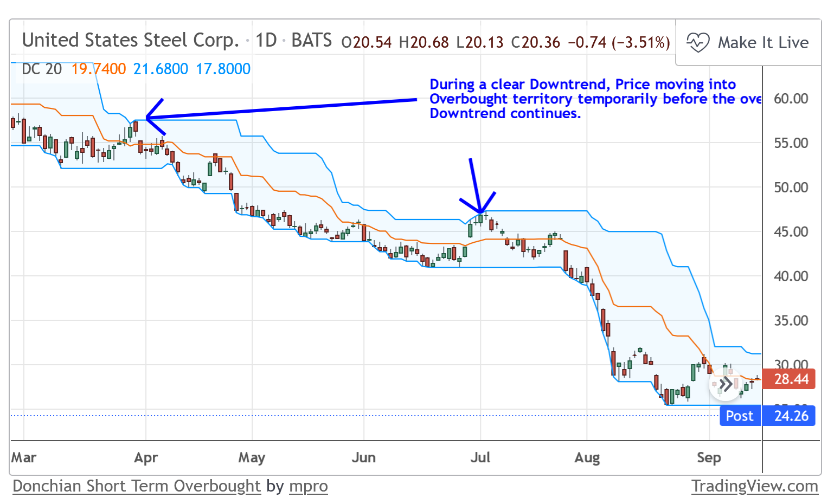Image resolution: width=834 pixels, height=504 pixels.
Task: Click the high value H20.68
Action: (424, 42)
